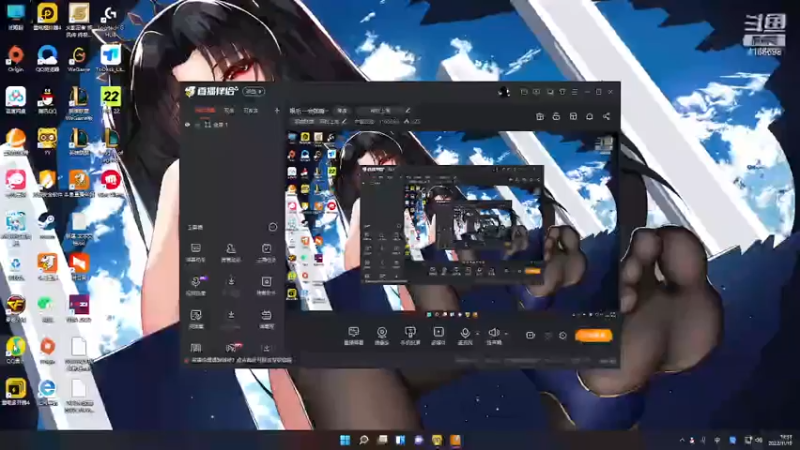Open the platform dropdown pill beside app logo
The width and height of the screenshot is (800, 450).
[254, 92]
